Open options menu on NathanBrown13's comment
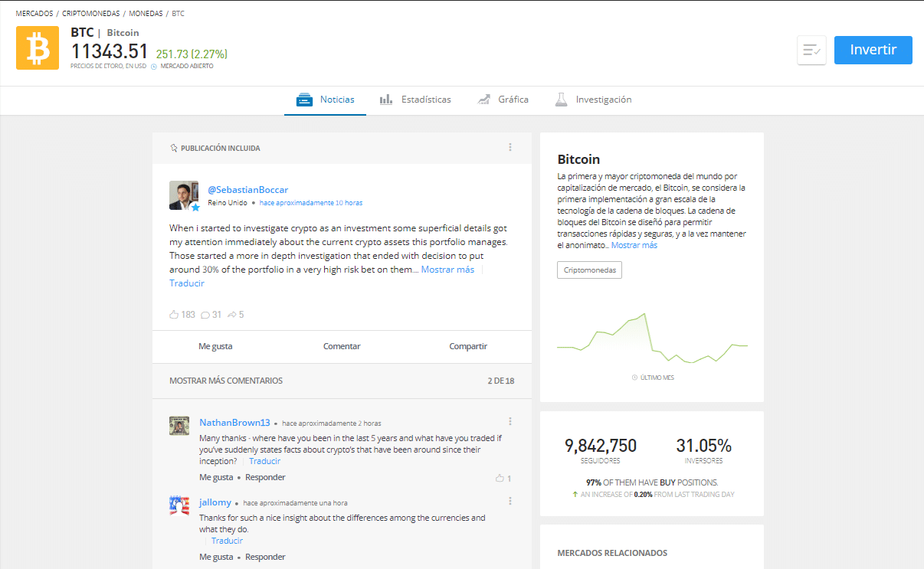This screenshot has height=569, width=924. 510,421
